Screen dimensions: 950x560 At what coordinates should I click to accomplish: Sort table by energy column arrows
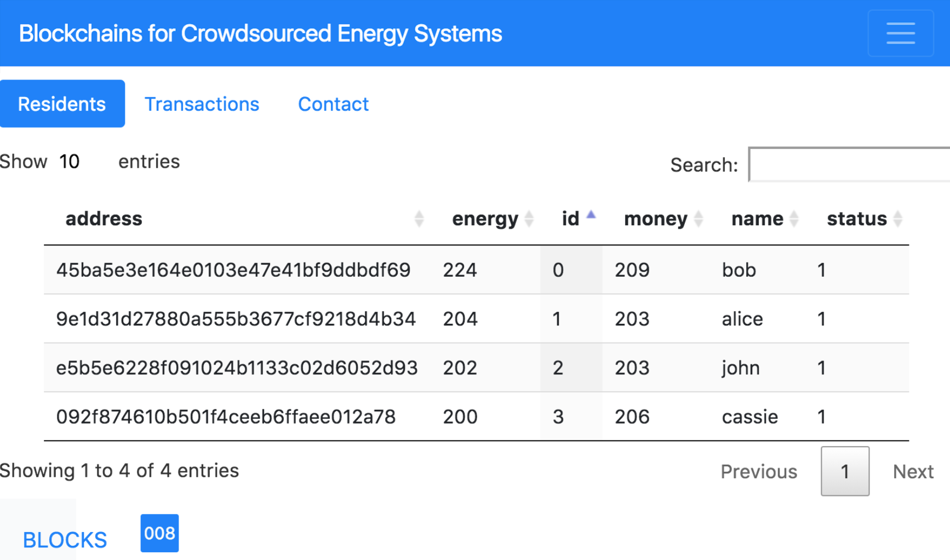click(x=529, y=219)
